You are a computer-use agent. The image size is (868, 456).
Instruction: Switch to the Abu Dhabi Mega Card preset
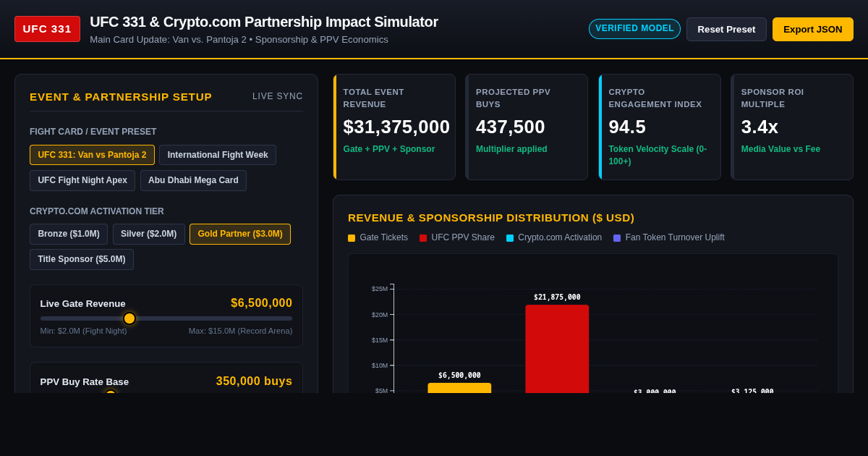pos(193,180)
